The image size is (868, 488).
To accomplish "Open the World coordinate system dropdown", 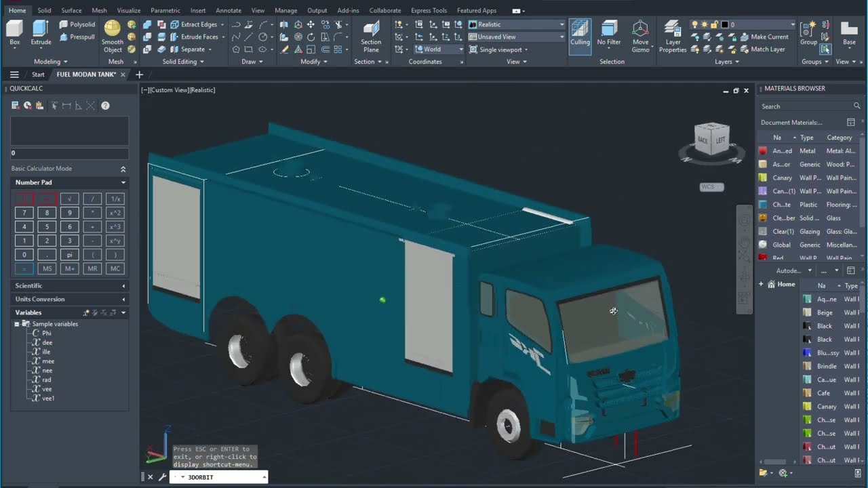I will pyautogui.click(x=439, y=49).
